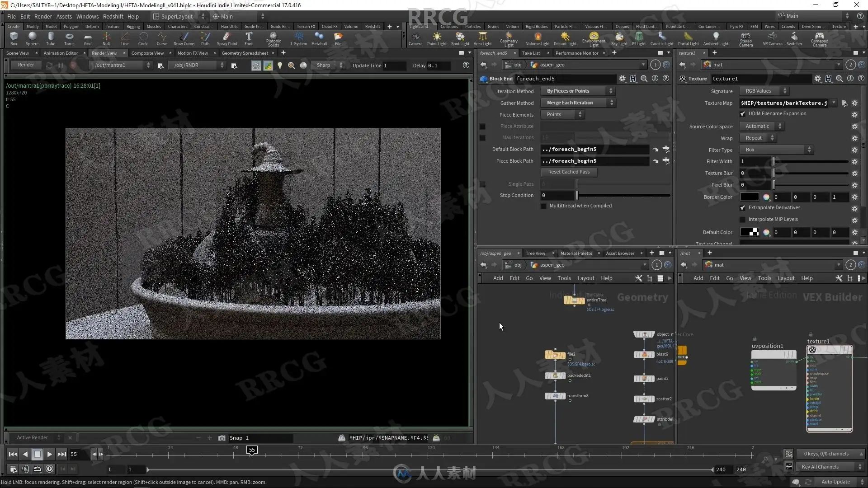
Task: Expand the Filter Type Box dropdown
Action: [776, 150]
